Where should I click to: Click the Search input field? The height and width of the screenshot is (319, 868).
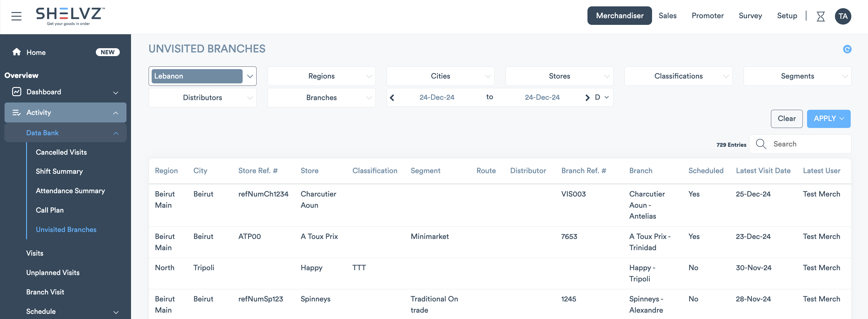click(x=809, y=144)
